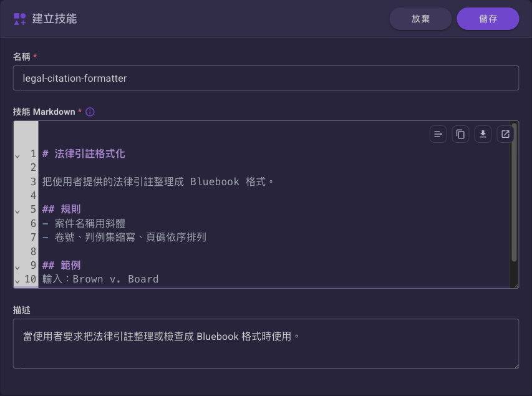
Task: Click the resize handle of the markdown editor
Action: point(516,286)
